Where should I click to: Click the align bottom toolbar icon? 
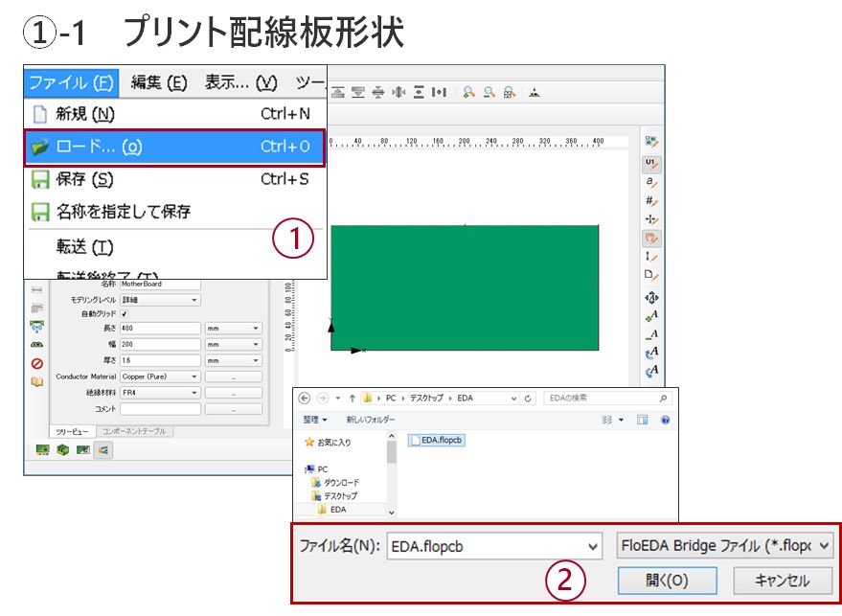(358, 92)
